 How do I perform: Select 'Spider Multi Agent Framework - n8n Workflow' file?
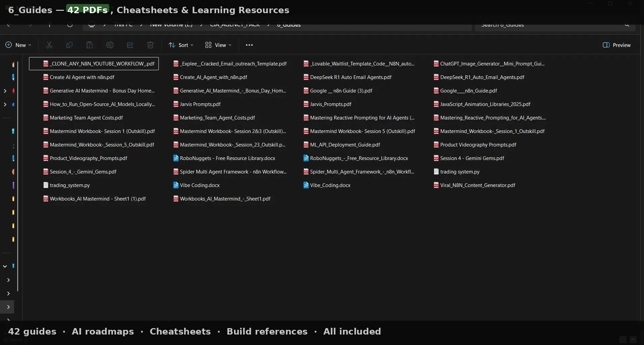click(x=230, y=171)
